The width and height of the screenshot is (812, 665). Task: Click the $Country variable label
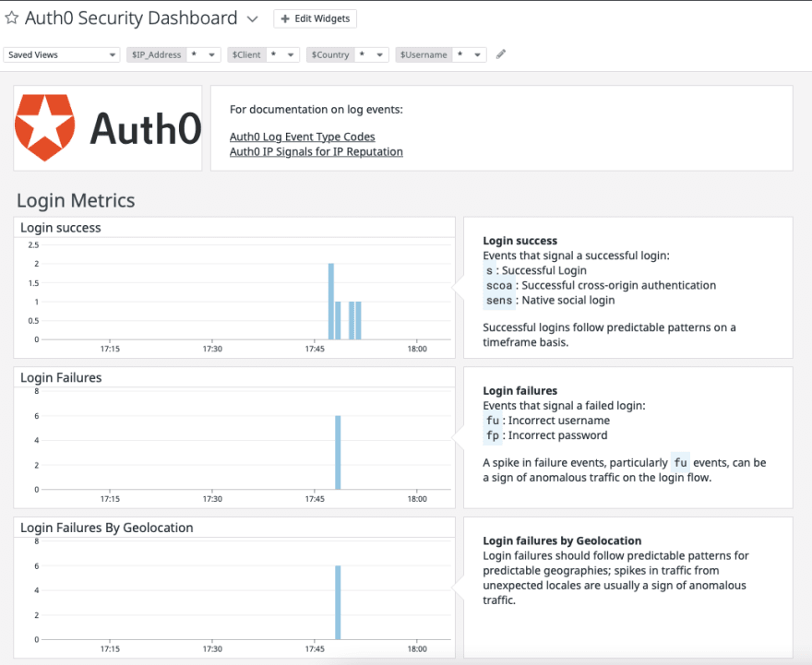coord(330,54)
